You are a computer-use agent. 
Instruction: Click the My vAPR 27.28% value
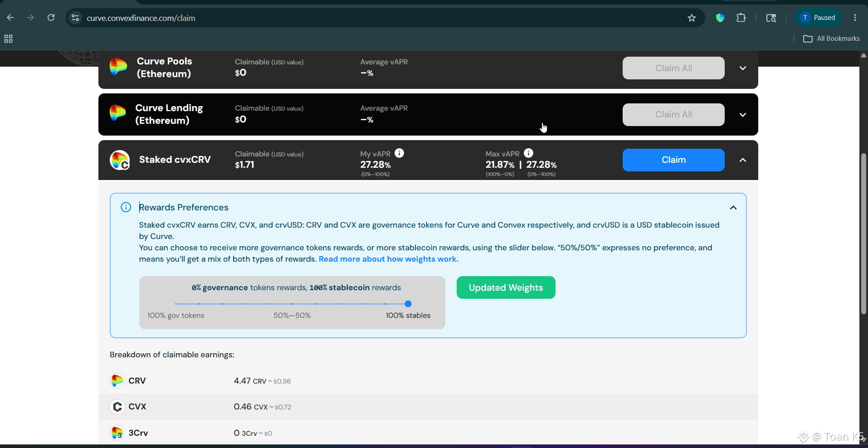pos(375,165)
